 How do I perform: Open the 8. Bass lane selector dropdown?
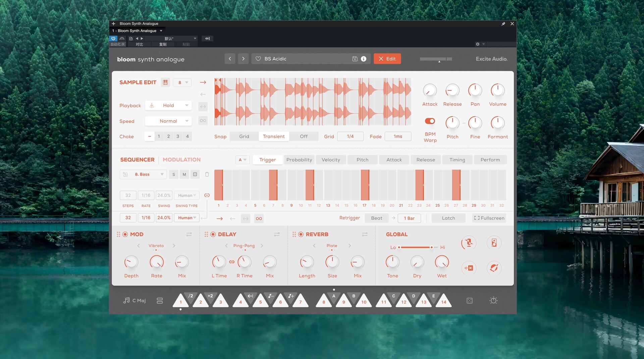click(x=143, y=174)
